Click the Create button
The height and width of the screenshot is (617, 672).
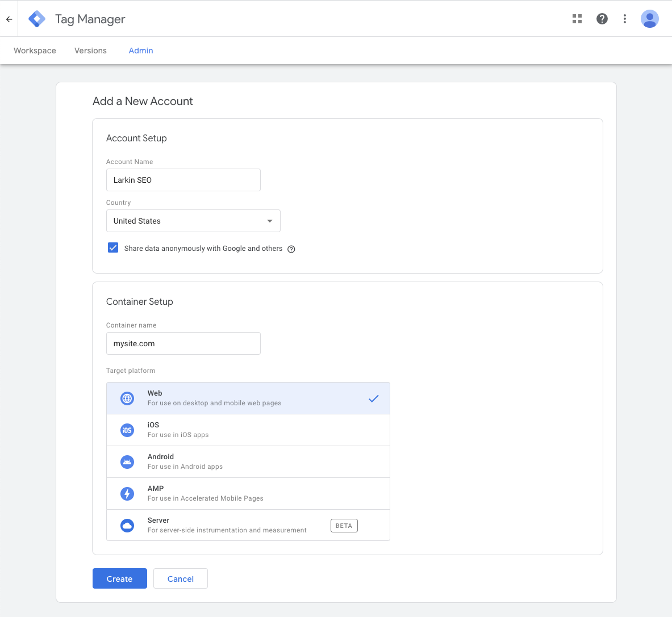[119, 578]
